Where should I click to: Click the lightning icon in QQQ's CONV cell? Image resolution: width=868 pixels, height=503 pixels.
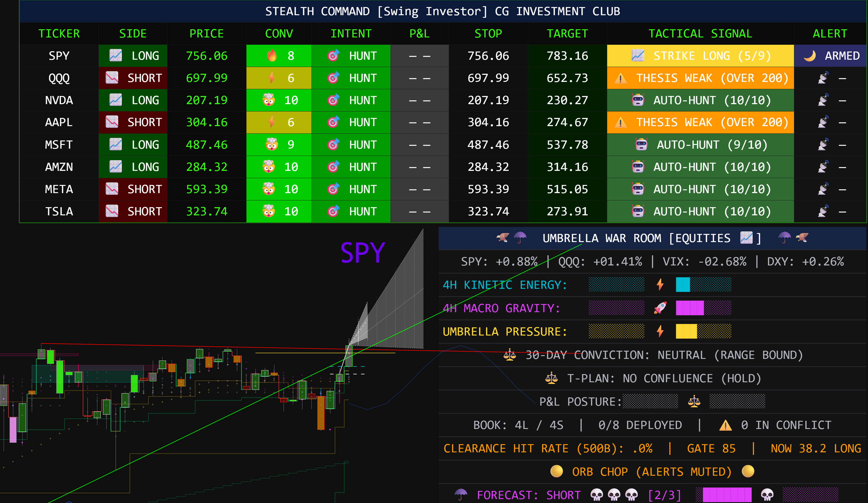pyautogui.click(x=272, y=77)
